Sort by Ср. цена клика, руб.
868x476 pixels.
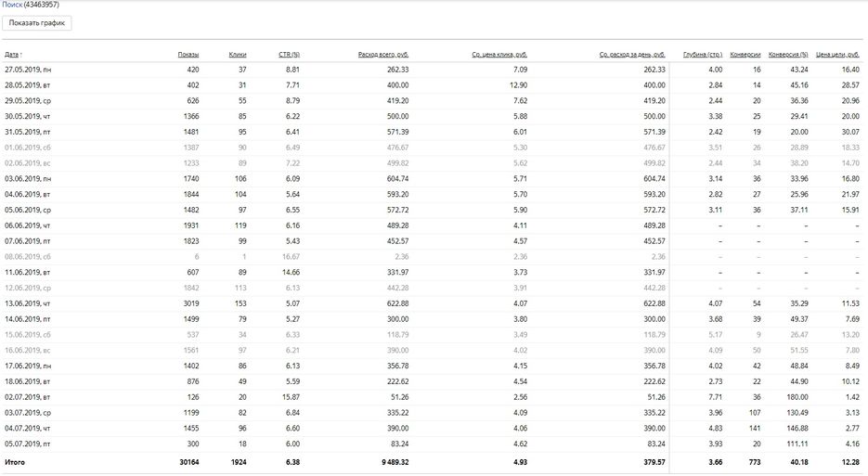(x=499, y=55)
